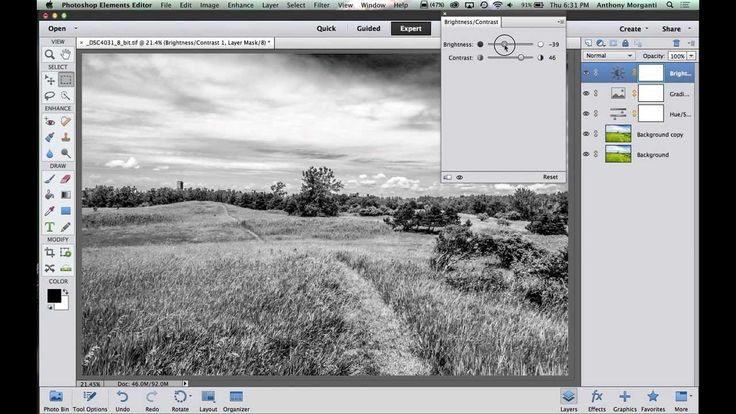Toggle adjustment visibility eye in Brightness/Contrast panel

coord(460,177)
